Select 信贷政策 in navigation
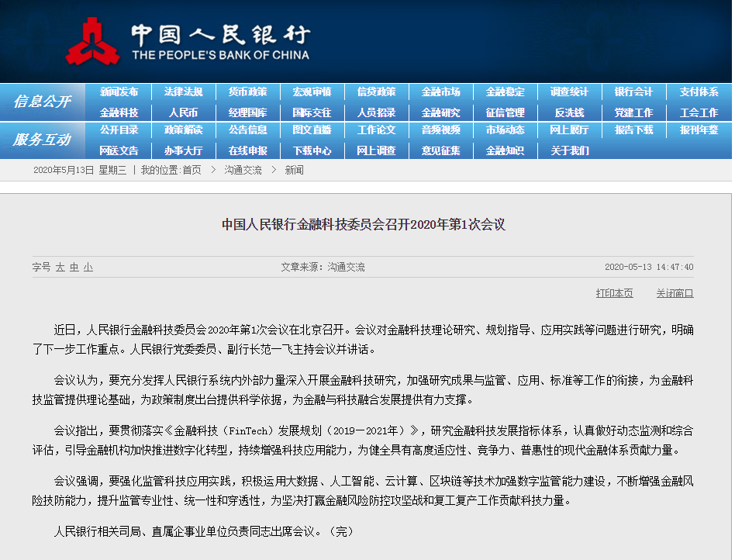 (x=376, y=92)
